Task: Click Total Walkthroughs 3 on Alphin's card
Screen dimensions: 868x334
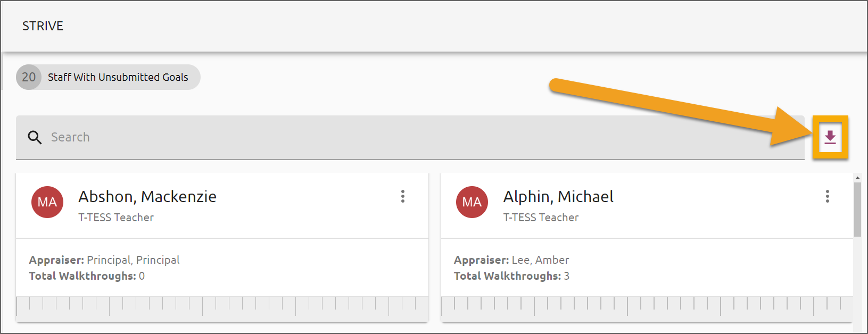Action: (511, 276)
